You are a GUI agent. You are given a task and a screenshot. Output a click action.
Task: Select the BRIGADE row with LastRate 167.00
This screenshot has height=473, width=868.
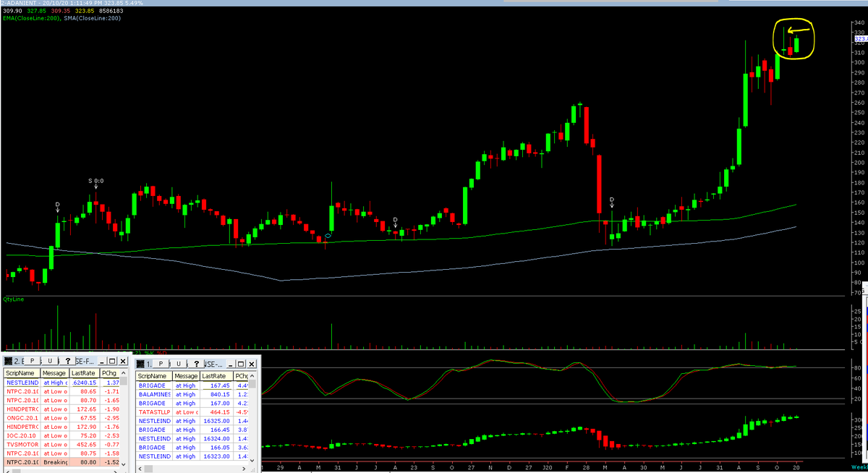pos(192,403)
